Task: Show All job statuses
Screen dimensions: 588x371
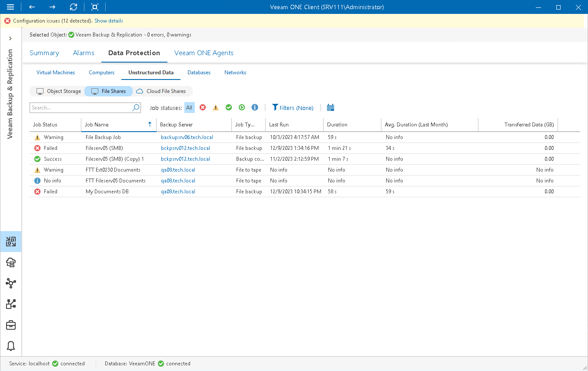Action: [x=189, y=108]
